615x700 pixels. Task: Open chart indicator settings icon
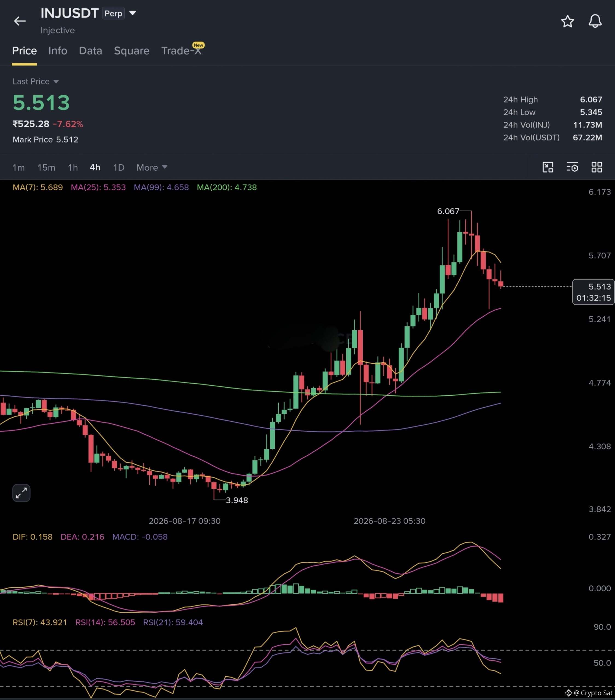click(x=572, y=167)
